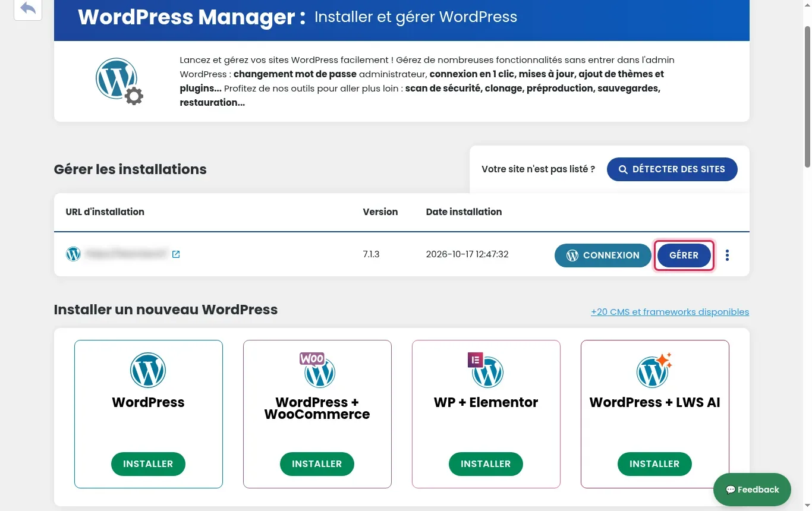Viewport: 812px width, 511px height.
Task: Click the blurred installation URL
Action: coord(127,254)
